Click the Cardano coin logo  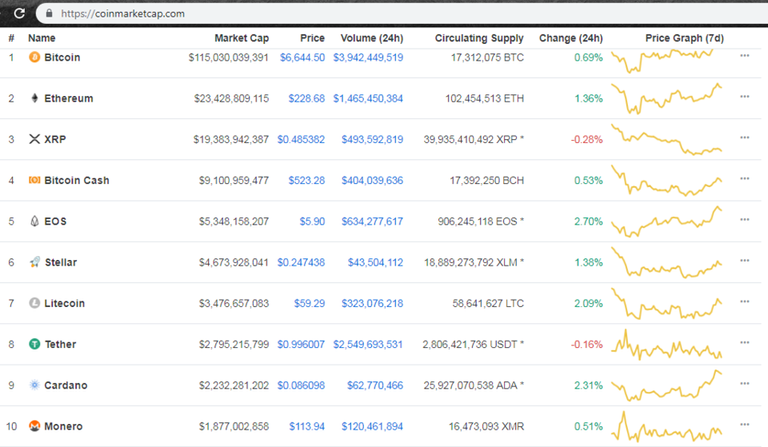tap(34, 385)
